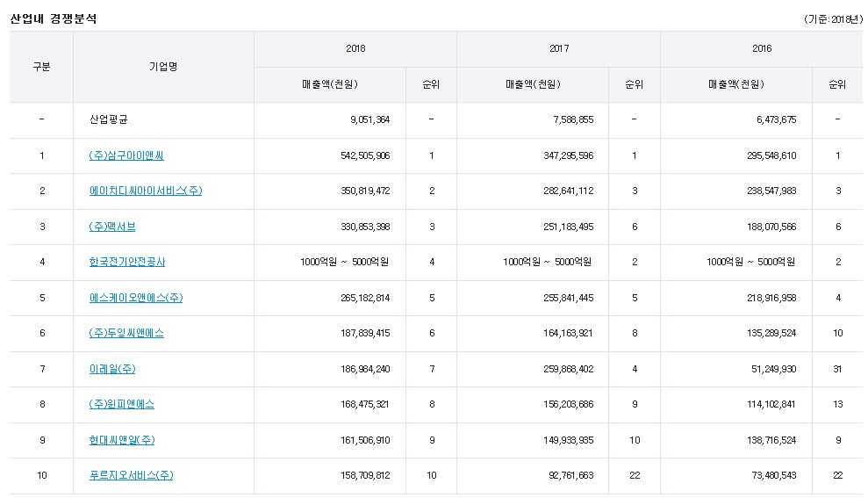The height and width of the screenshot is (498, 868).
Task: Select the sales figure 188,070,566
Action: [771, 227]
